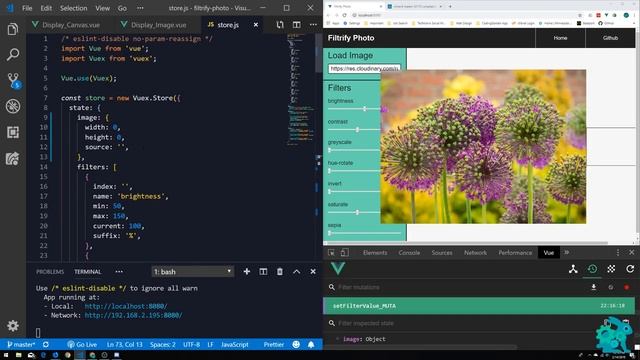Viewport: 640px width, 360px height.
Task: Switch to Vue Events tab icon
Action: [x=611, y=269]
